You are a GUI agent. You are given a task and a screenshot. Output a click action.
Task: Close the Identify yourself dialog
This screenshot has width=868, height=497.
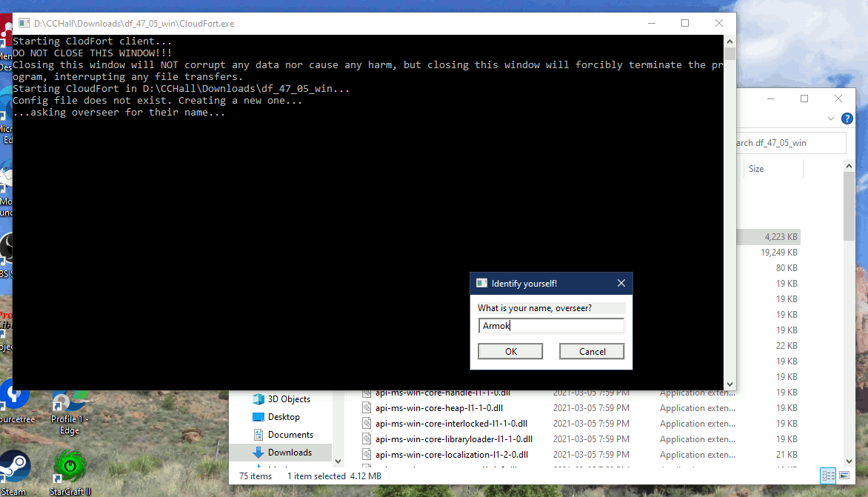(621, 284)
